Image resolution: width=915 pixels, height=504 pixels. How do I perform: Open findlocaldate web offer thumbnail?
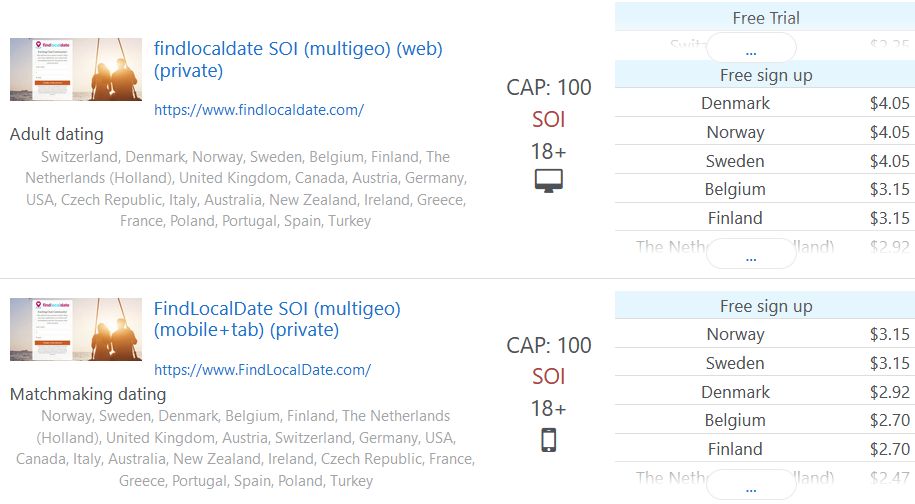point(76,69)
